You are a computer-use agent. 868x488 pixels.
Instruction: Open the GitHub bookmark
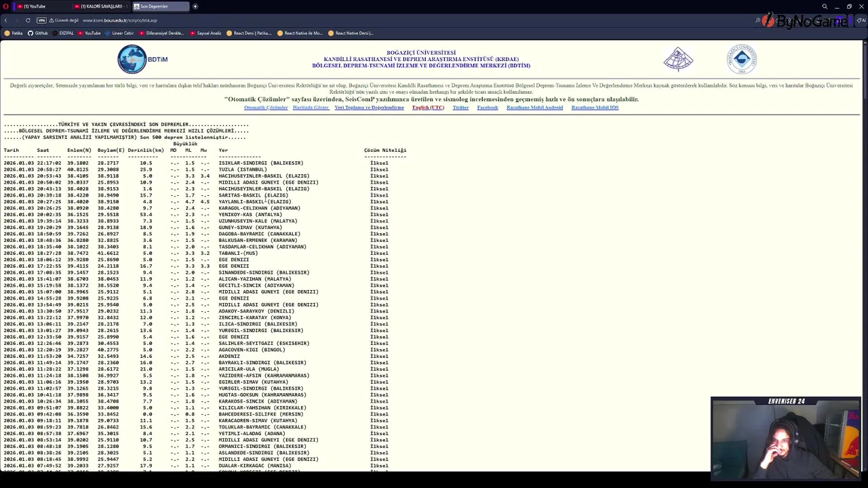38,33
